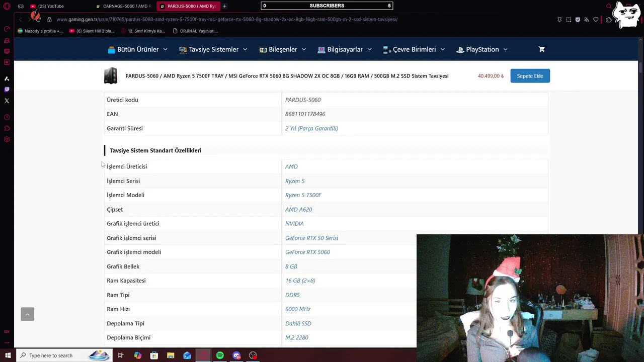Click the AMD processor manufacturer link
The width and height of the screenshot is (644, 362).
291,166
